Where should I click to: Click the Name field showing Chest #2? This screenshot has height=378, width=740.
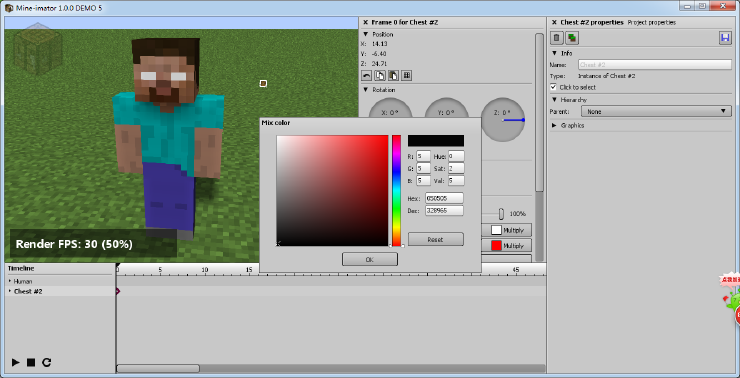[655, 65]
